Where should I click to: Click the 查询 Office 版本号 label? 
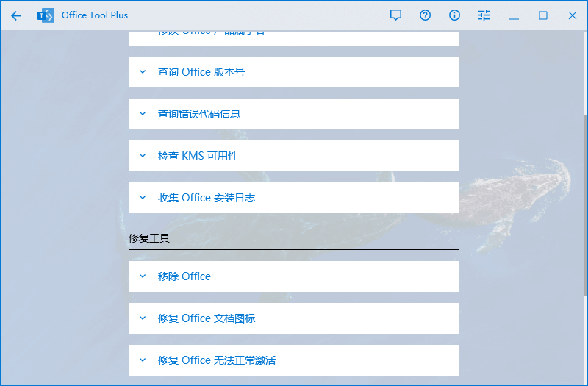click(201, 72)
